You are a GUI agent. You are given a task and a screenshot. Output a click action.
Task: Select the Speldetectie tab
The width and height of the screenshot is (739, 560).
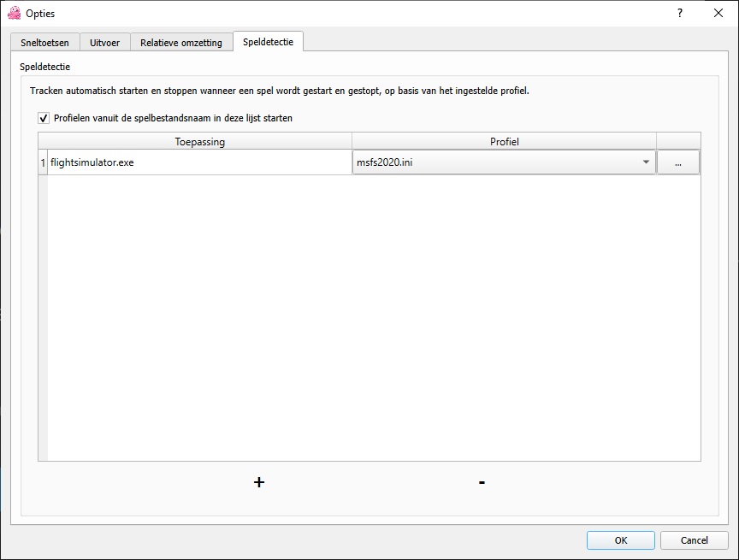coord(268,41)
